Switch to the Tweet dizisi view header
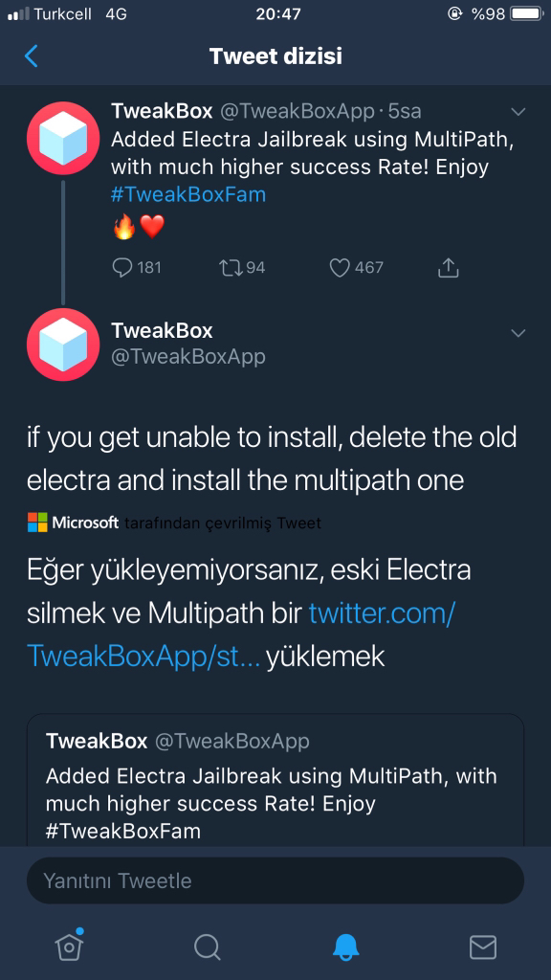 click(275, 56)
